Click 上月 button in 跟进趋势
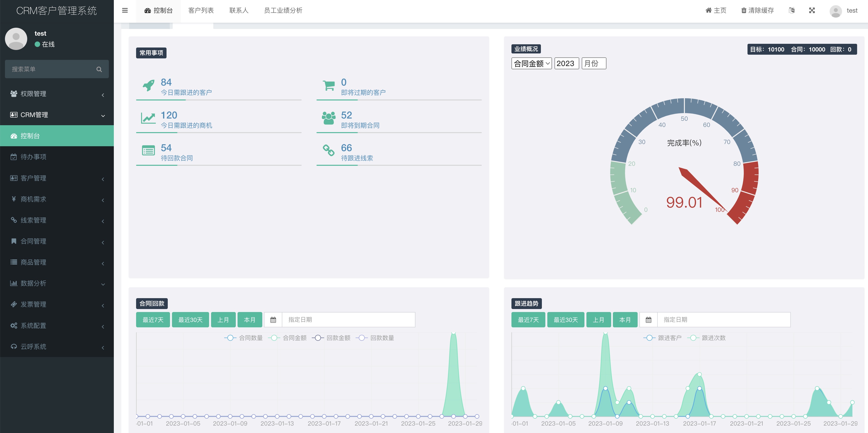The height and width of the screenshot is (433, 868). point(599,320)
